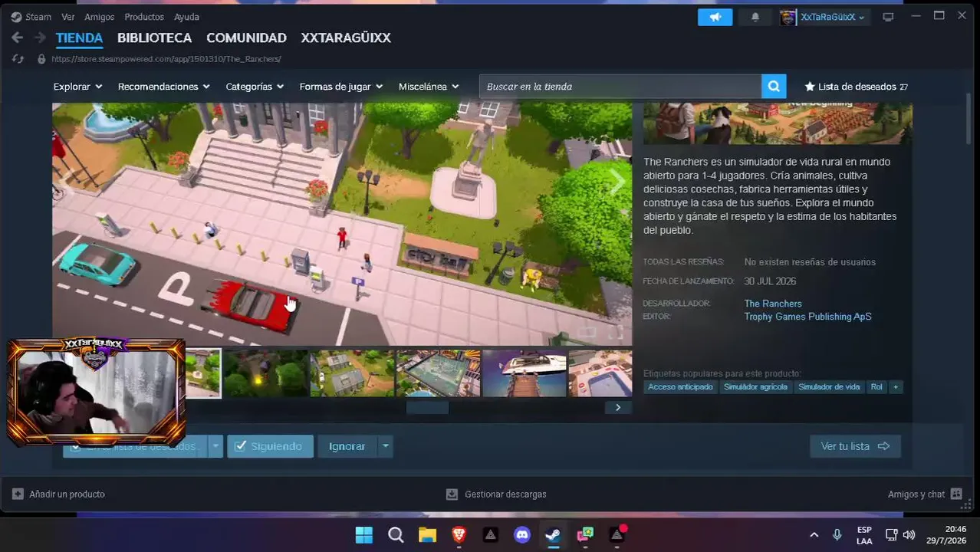Click the Steam logo in the menu bar
Image resolution: width=980 pixels, height=552 pixels.
[16, 17]
